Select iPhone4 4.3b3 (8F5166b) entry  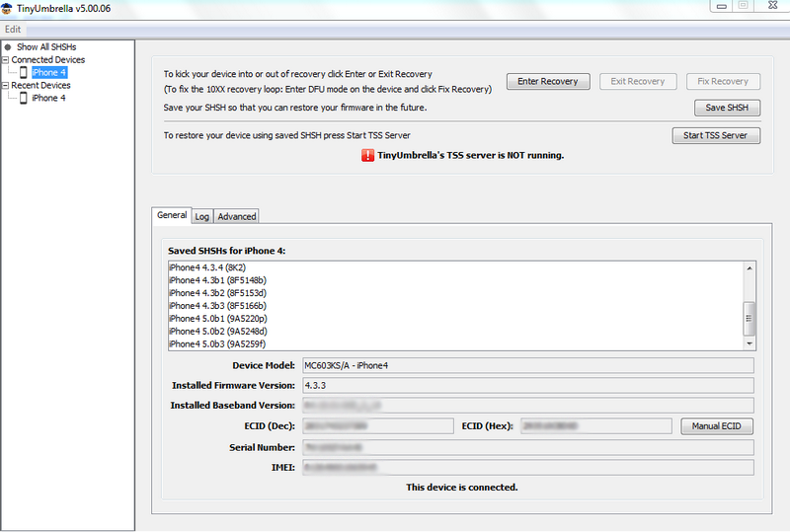(455, 306)
